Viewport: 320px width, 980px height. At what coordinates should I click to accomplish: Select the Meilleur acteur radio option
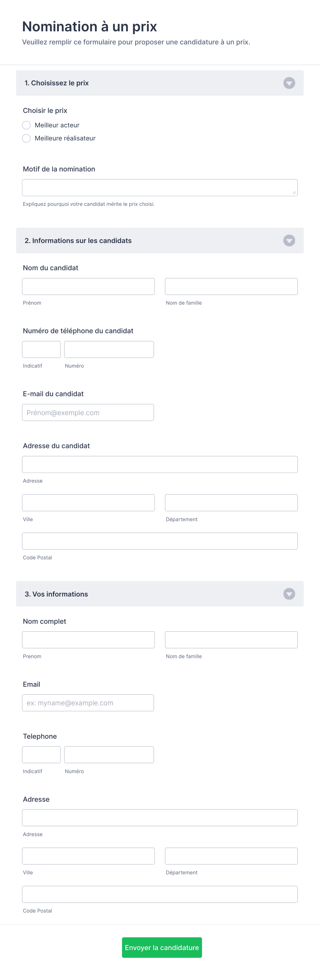click(x=26, y=125)
